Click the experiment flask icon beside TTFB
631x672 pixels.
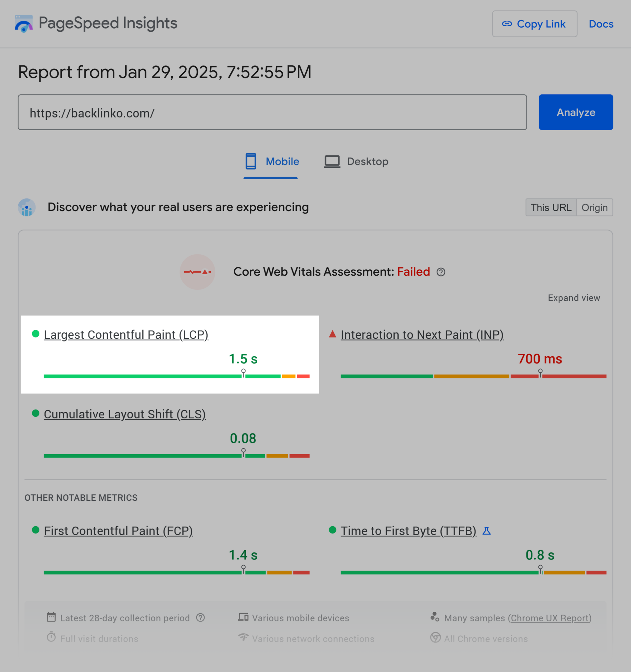(487, 531)
